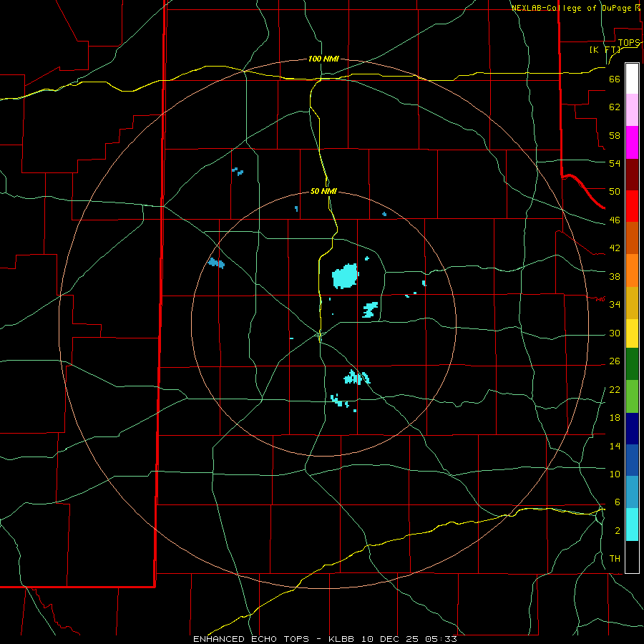Click the K FT units label

point(605,49)
